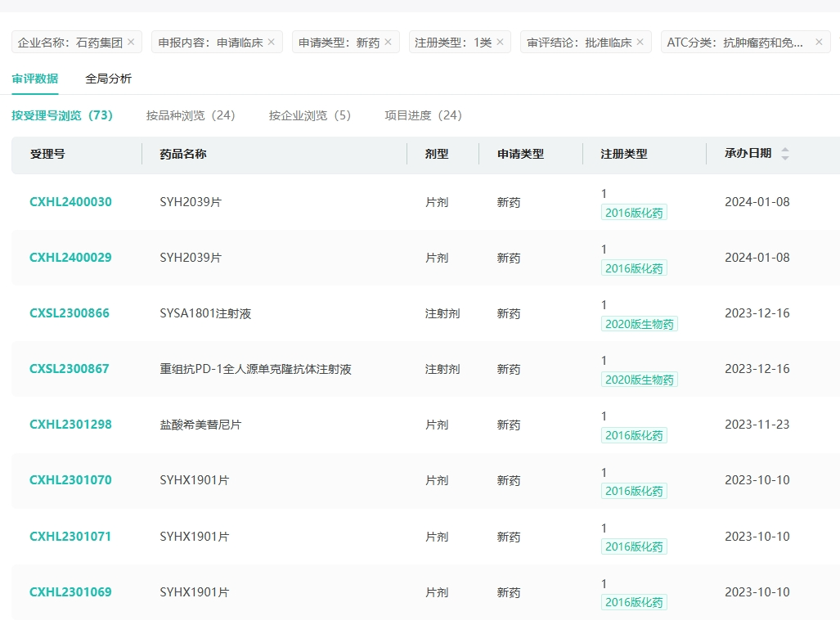Switch to the 审评数据 tab

34,79
